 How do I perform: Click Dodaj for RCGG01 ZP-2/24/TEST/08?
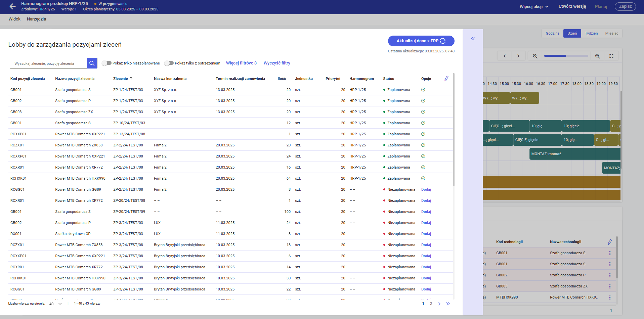(x=426, y=189)
